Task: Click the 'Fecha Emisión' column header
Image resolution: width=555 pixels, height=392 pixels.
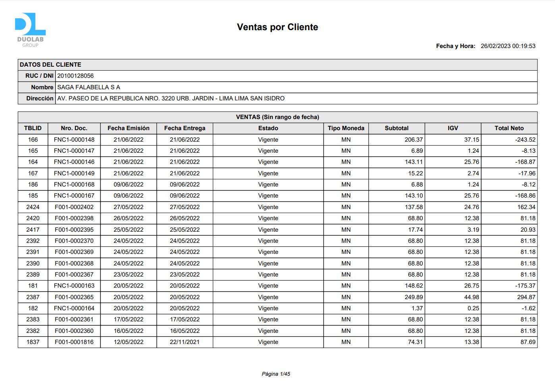Action: pos(129,128)
